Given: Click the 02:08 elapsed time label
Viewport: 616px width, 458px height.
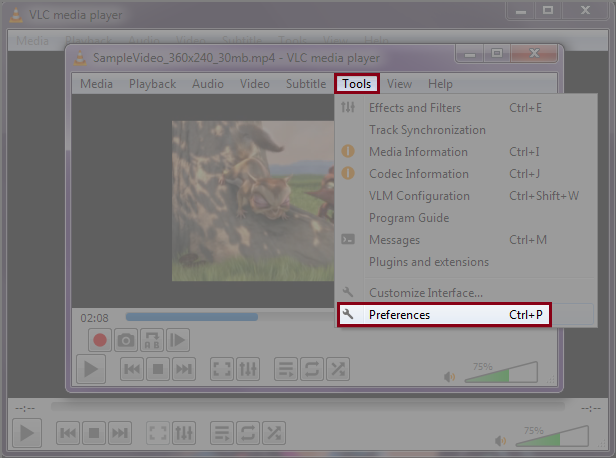Looking at the screenshot, I should pyautogui.click(x=94, y=318).
